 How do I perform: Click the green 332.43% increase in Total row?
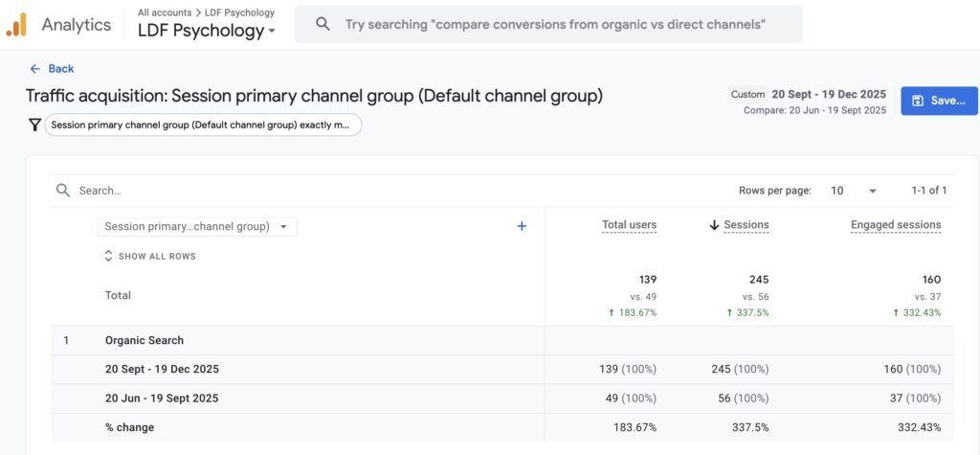click(917, 313)
